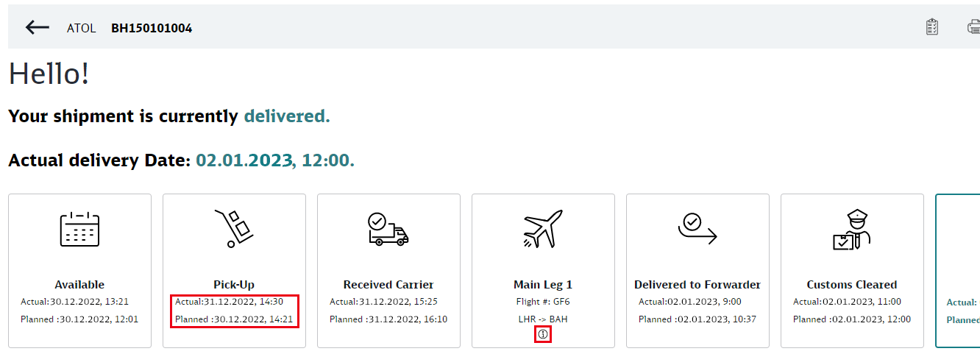Click the Available calendar icon

coord(79,229)
